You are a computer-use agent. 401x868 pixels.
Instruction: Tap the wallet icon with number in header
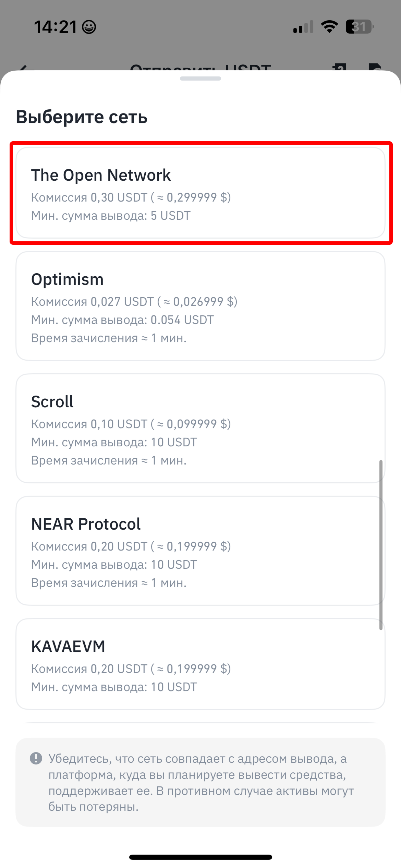339,67
